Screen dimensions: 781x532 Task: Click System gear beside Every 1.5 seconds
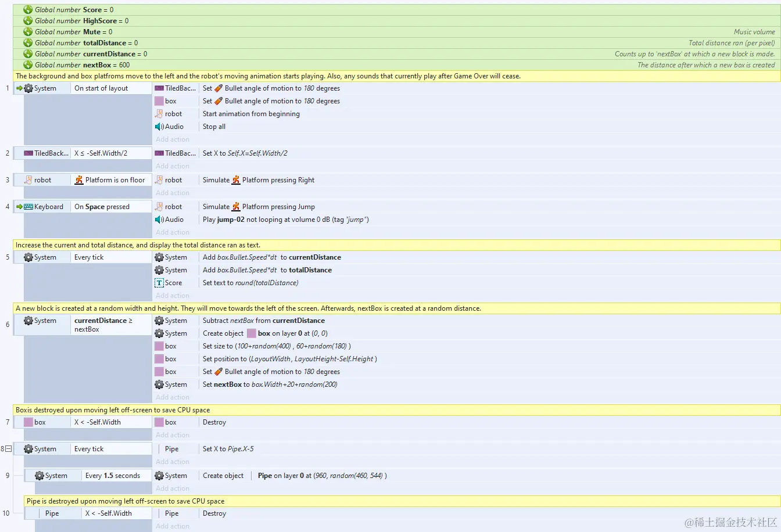pyautogui.click(x=40, y=476)
